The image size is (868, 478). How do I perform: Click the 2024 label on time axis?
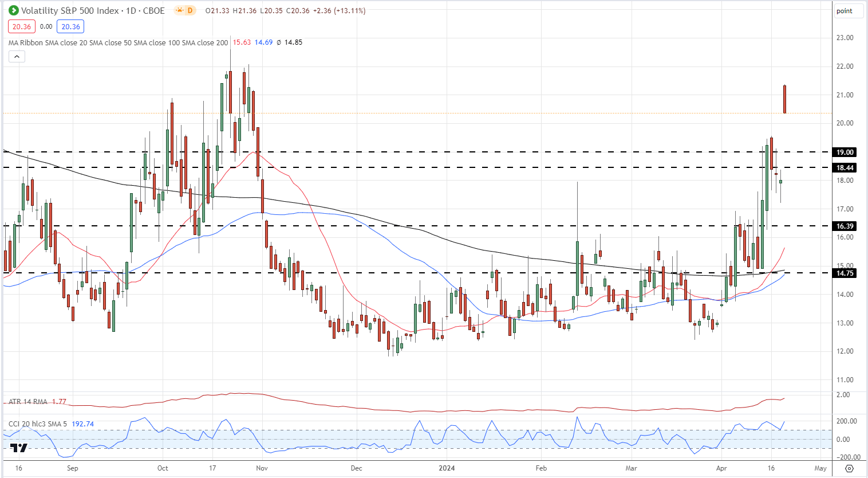click(447, 468)
